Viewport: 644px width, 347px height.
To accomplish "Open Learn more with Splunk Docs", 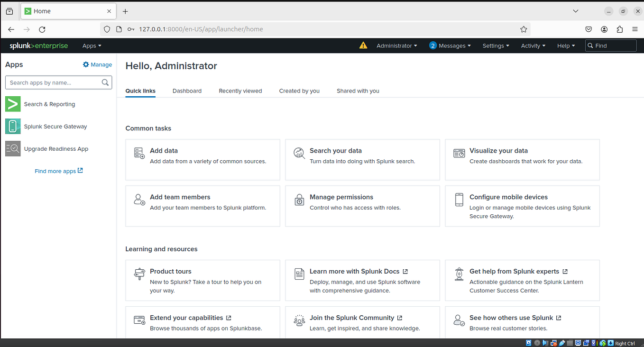I will point(355,271).
